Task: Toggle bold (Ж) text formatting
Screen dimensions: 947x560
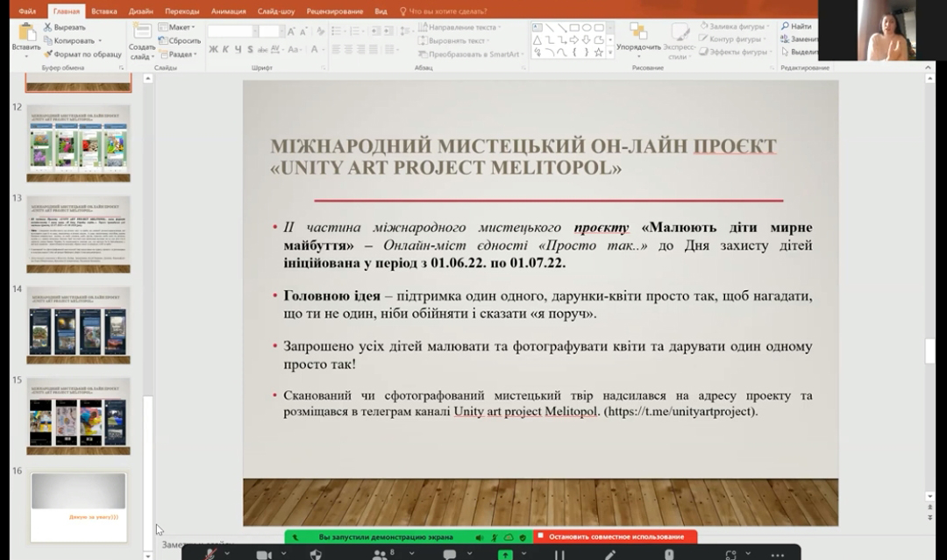Action: 213,50
